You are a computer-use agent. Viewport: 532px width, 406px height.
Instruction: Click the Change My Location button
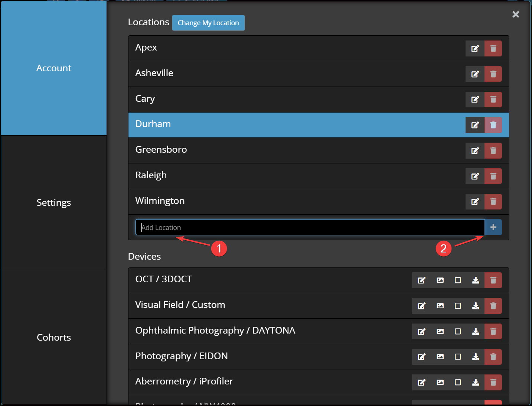pyautogui.click(x=208, y=23)
